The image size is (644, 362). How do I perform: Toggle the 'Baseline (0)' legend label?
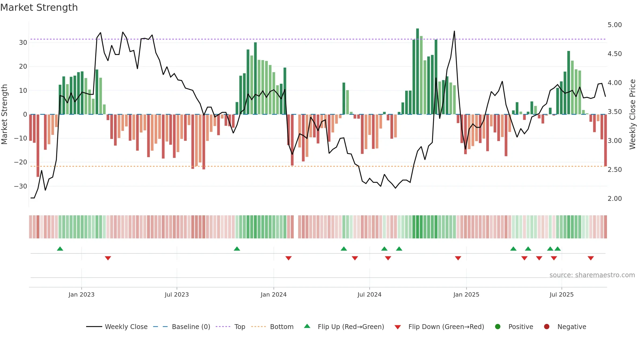coord(191,327)
